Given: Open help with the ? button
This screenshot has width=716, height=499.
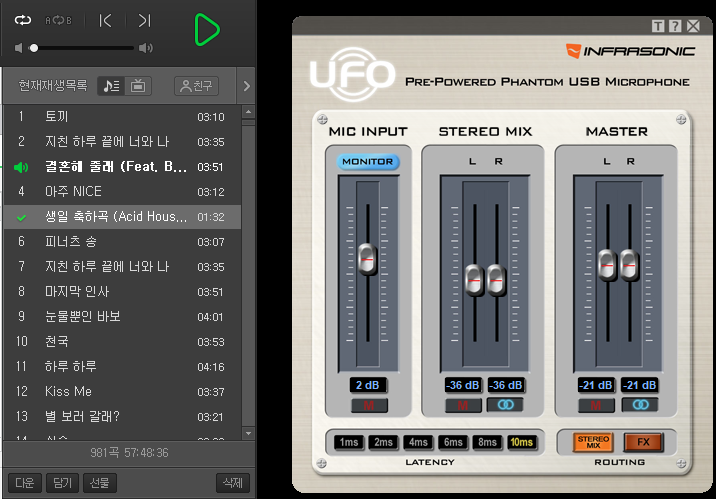Looking at the screenshot, I should pyautogui.click(x=675, y=26).
